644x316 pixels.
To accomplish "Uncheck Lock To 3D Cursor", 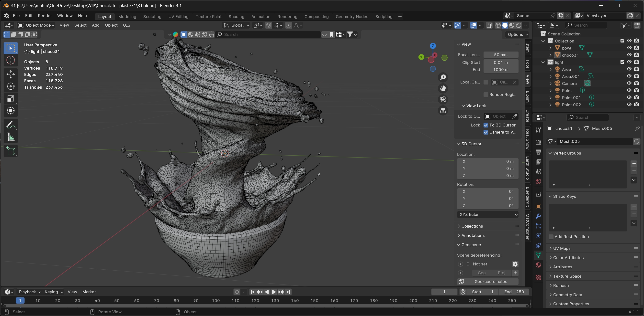I will tap(486, 125).
